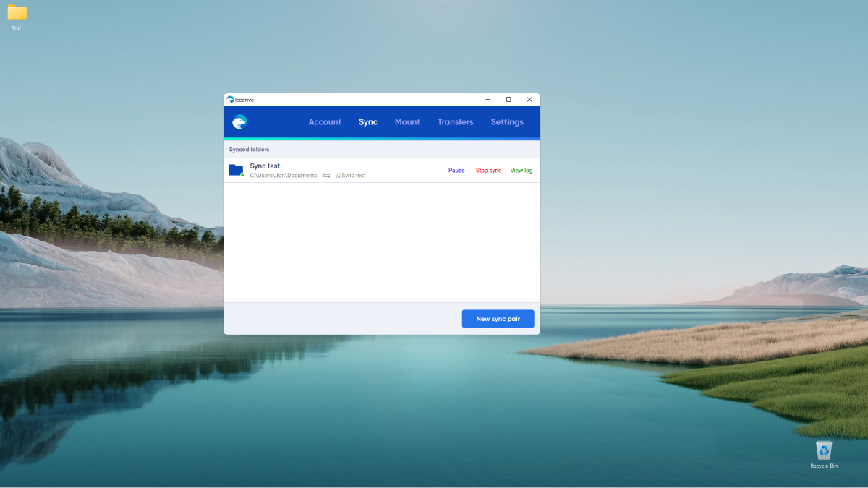Switch to the Sync tab
868x488 pixels.
click(x=368, y=122)
